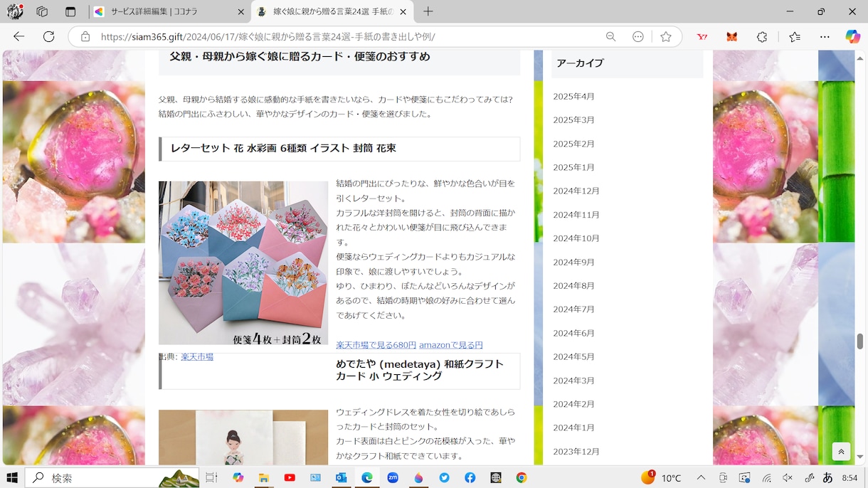Screen dimensions: 868x488
Task: Add this page to favorites
Action: point(666,36)
